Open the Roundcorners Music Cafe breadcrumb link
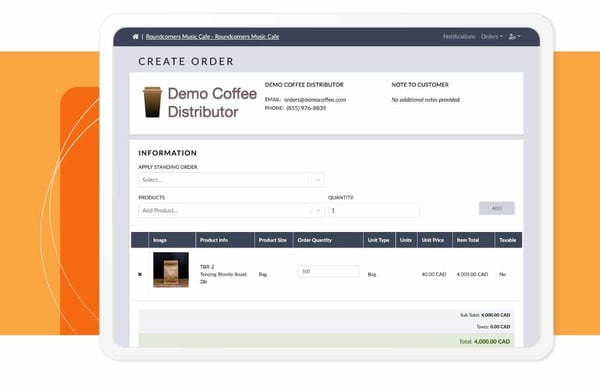Viewport: 600px width, 386px height. [212, 37]
